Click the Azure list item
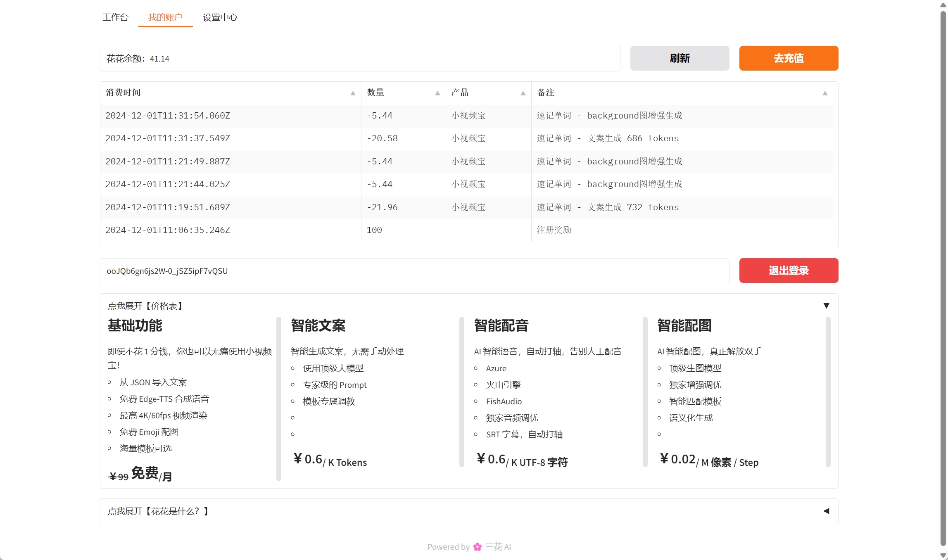Viewport: 948px width, 560px height. tap(496, 368)
